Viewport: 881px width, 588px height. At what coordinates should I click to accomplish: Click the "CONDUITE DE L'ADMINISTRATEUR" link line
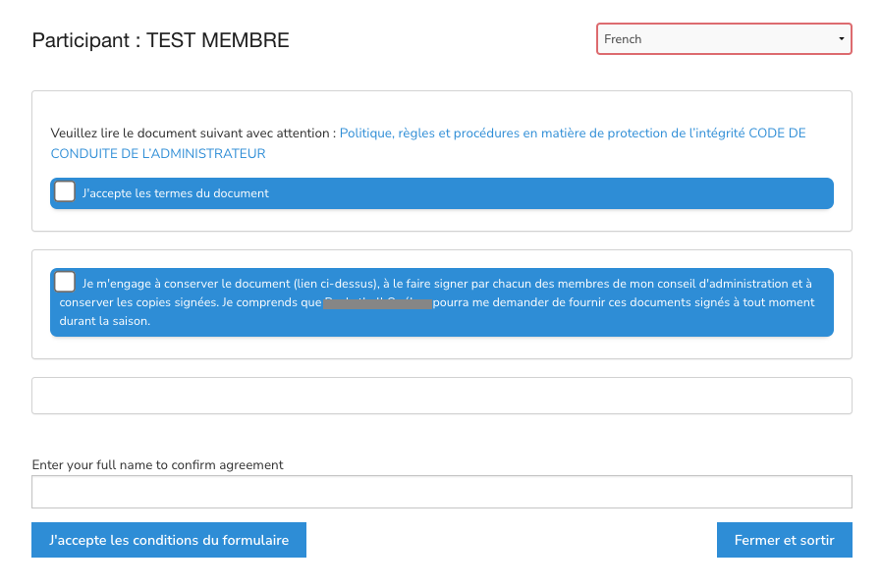point(158,154)
